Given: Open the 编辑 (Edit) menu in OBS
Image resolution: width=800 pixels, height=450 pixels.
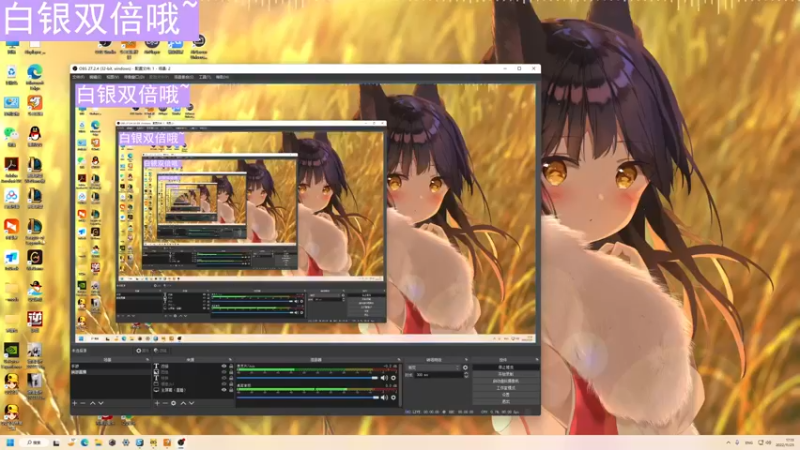Looking at the screenshot, I should (x=95, y=77).
